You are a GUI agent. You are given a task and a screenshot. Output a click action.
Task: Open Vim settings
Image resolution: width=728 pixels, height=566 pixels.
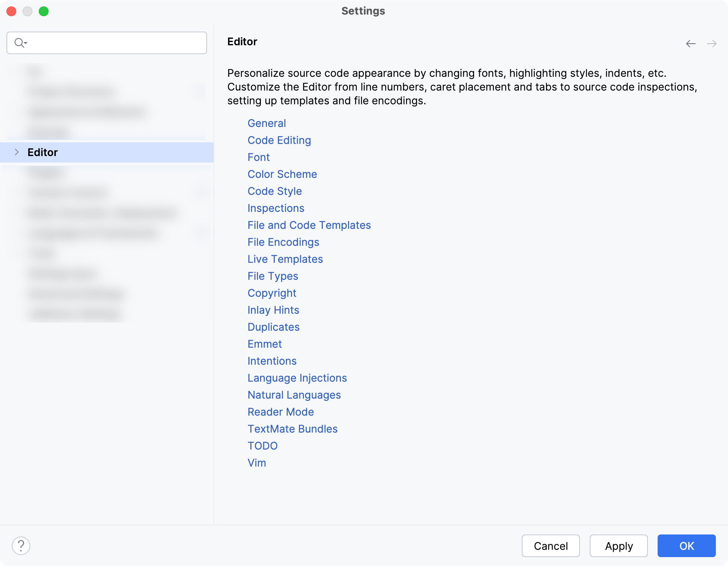(x=256, y=463)
